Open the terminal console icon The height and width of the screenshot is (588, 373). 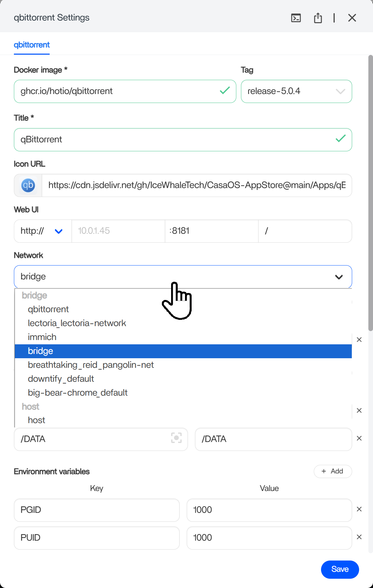[x=296, y=18]
